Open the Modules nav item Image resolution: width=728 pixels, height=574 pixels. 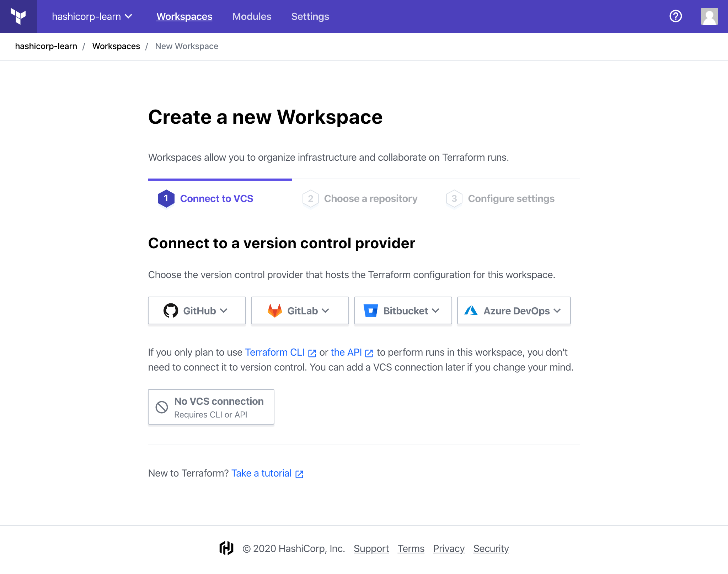coord(252,16)
